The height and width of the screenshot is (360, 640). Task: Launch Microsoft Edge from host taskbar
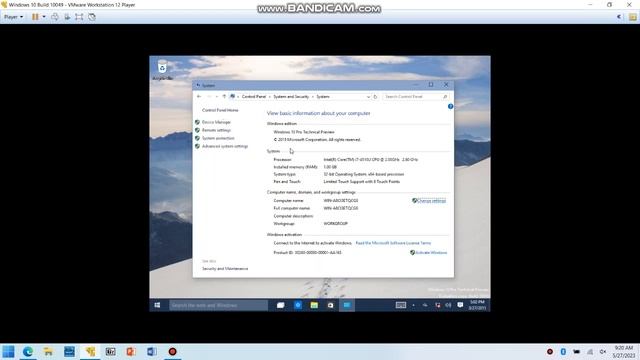tap(28, 351)
